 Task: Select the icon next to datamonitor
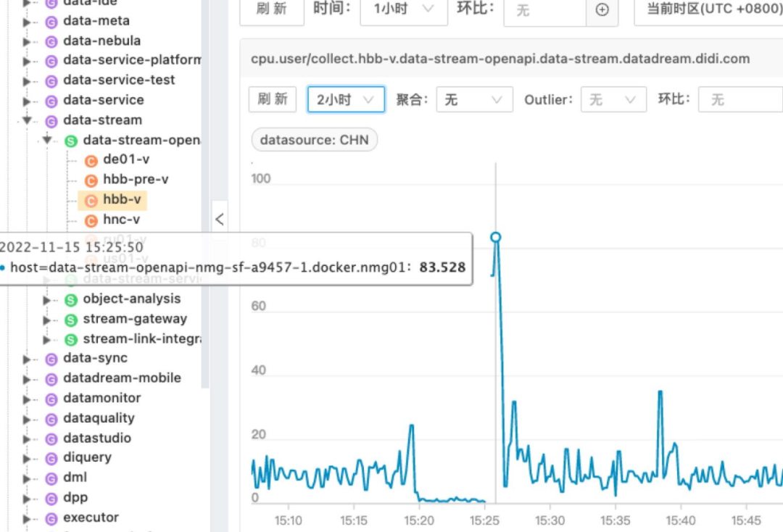(x=51, y=399)
